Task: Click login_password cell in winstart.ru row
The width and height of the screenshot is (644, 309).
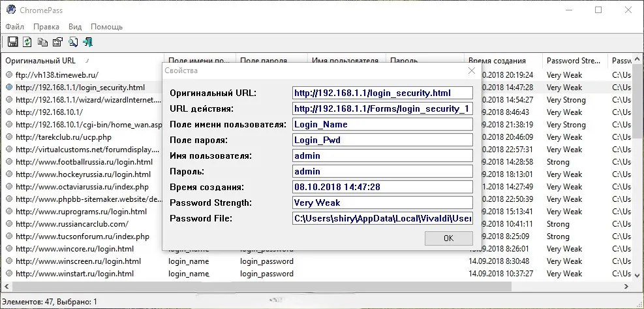Action: tap(267, 273)
